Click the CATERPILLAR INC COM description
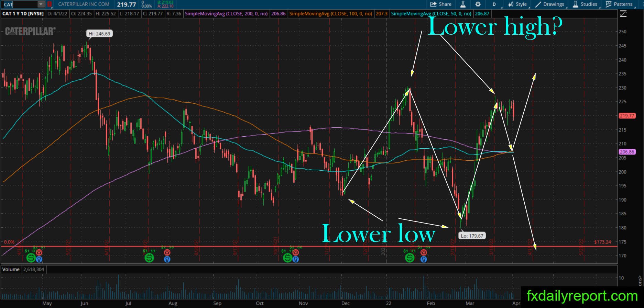Viewport: 644px width, 308px height. [x=84, y=4]
